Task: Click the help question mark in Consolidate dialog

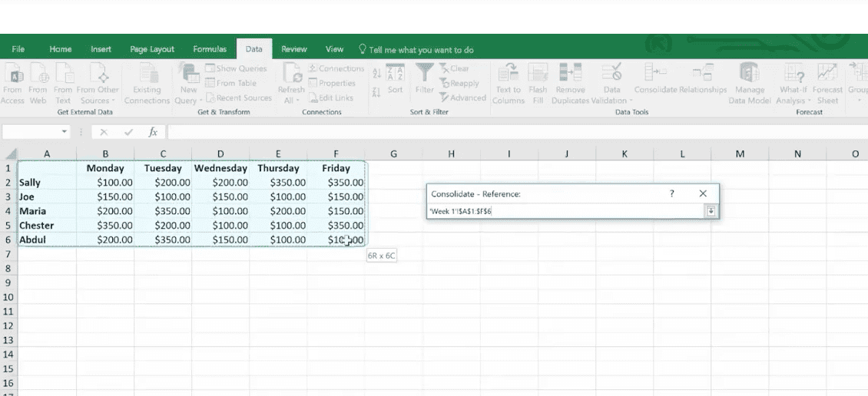Action: tap(672, 194)
